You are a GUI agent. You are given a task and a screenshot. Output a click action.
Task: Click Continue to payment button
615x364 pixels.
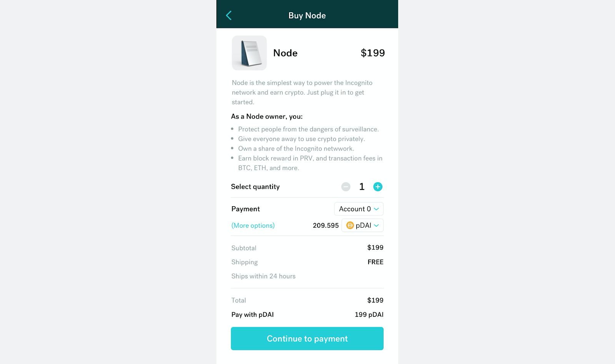(307, 339)
